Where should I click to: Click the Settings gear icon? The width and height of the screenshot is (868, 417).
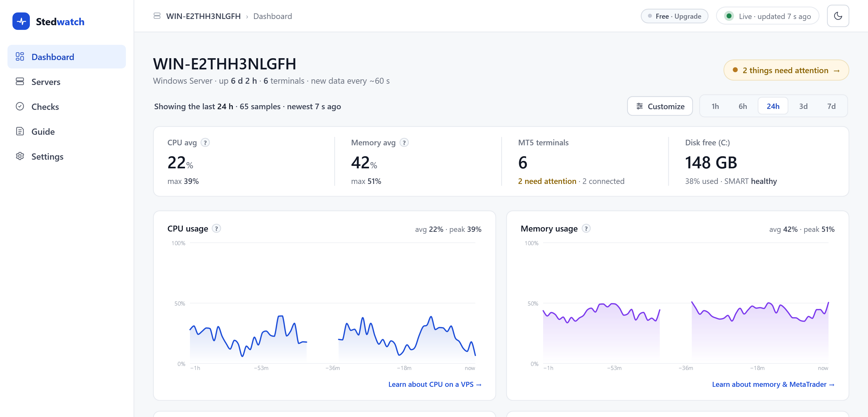click(x=20, y=156)
